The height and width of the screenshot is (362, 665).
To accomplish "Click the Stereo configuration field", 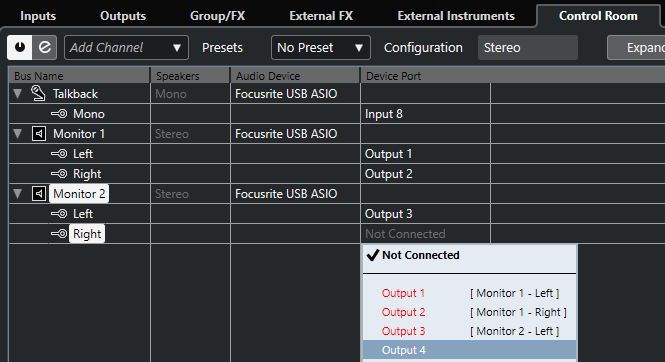I will 528,47.
